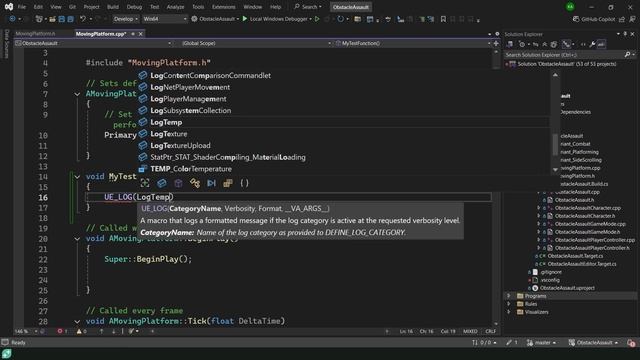Open the MyTestFunction member dropdown

[x=413, y=43]
